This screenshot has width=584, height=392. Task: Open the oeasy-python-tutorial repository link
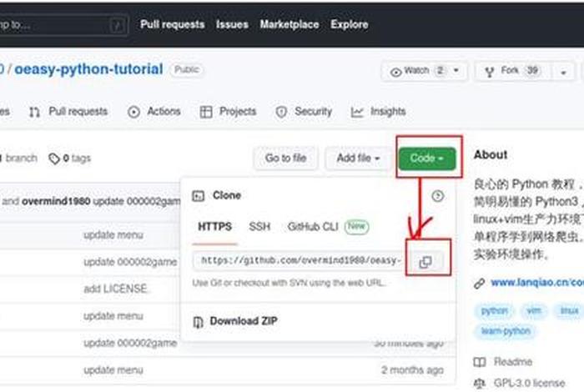[x=88, y=69]
